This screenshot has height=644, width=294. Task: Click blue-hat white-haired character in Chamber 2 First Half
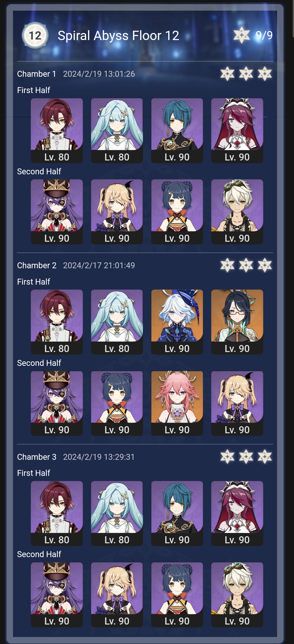177,322
